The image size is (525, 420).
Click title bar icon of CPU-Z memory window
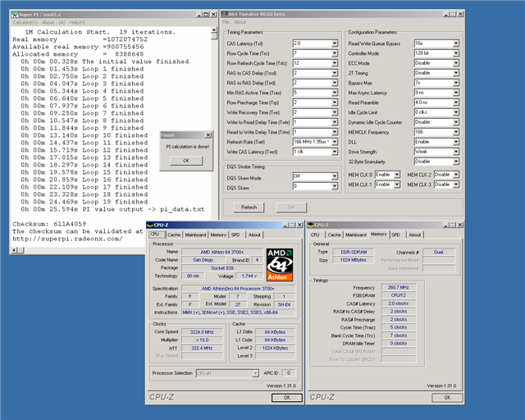point(312,224)
